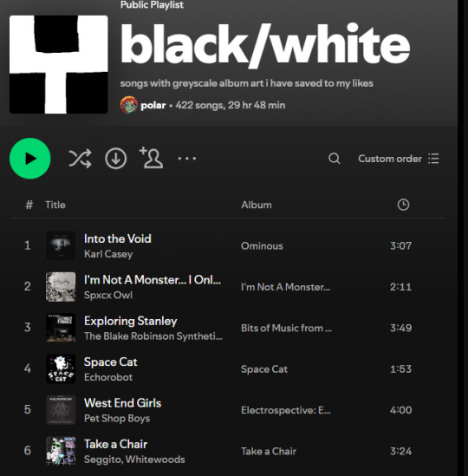The width and height of the screenshot is (468, 476).
Task: Select the song title Take a Chair
Action: [115, 445]
